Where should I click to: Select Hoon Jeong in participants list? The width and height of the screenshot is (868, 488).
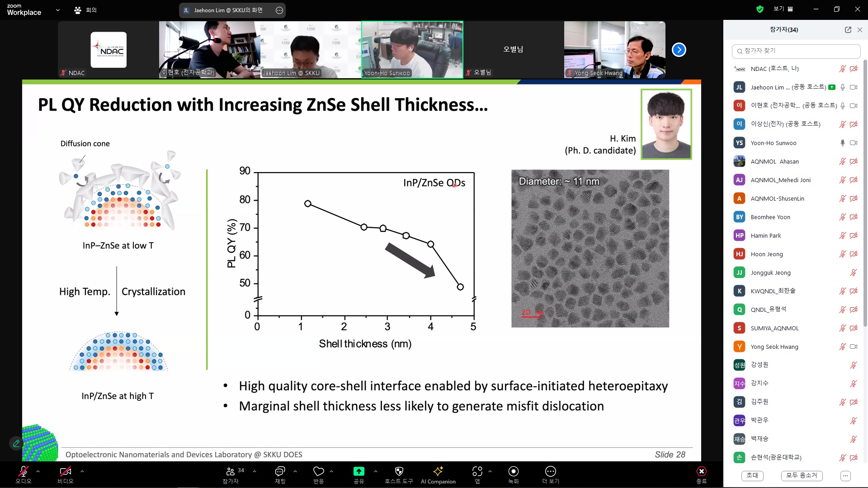click(796, 254)
